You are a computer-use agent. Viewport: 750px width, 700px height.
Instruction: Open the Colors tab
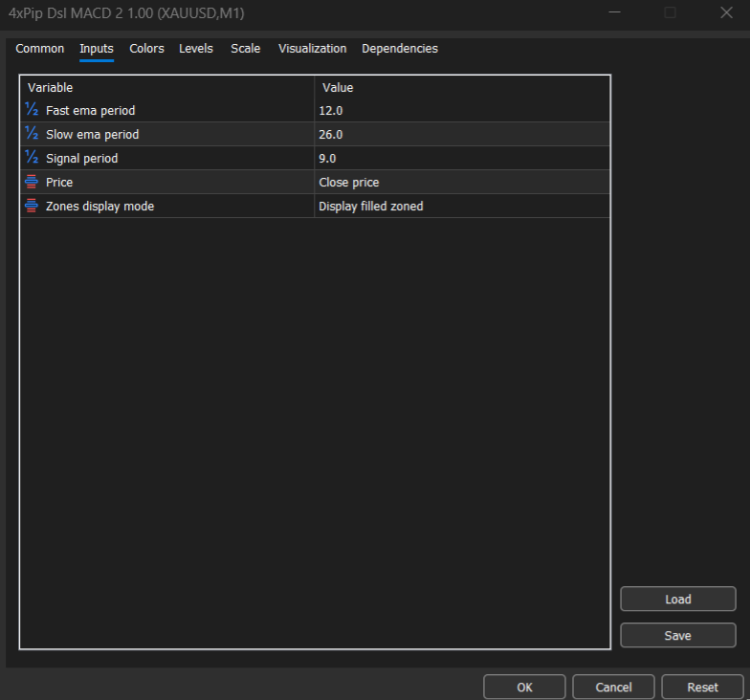147,49
